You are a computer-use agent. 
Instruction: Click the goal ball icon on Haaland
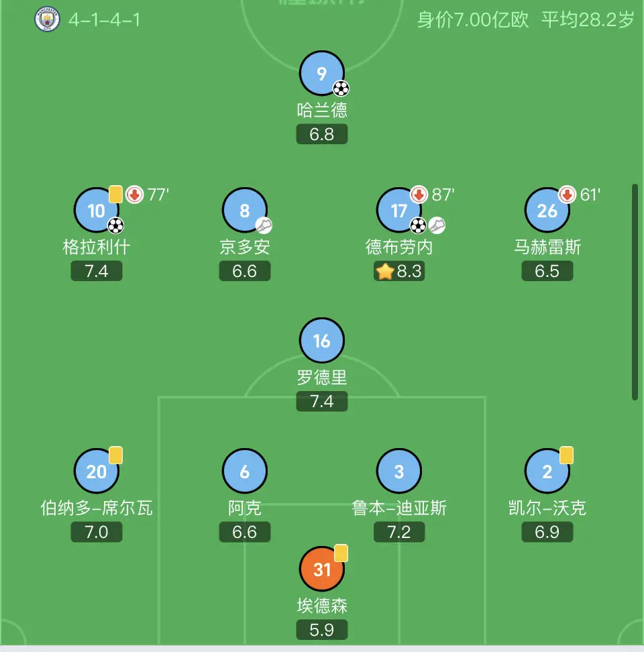341,88
